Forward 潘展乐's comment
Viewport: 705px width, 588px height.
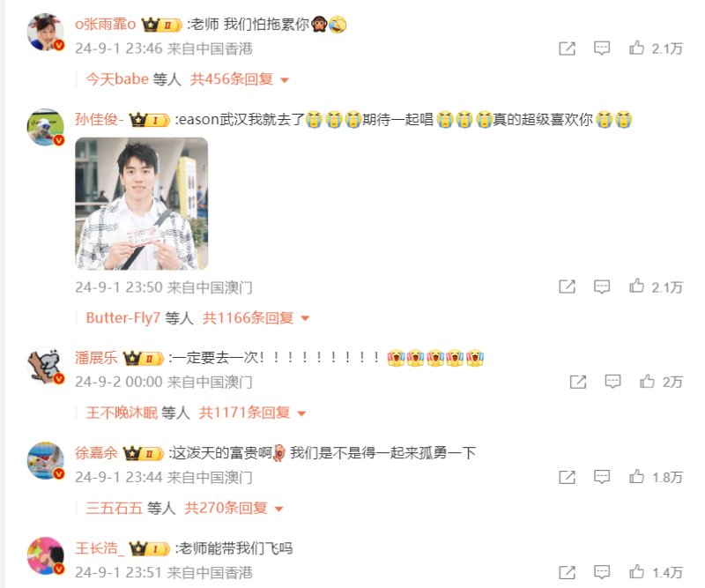578,382
